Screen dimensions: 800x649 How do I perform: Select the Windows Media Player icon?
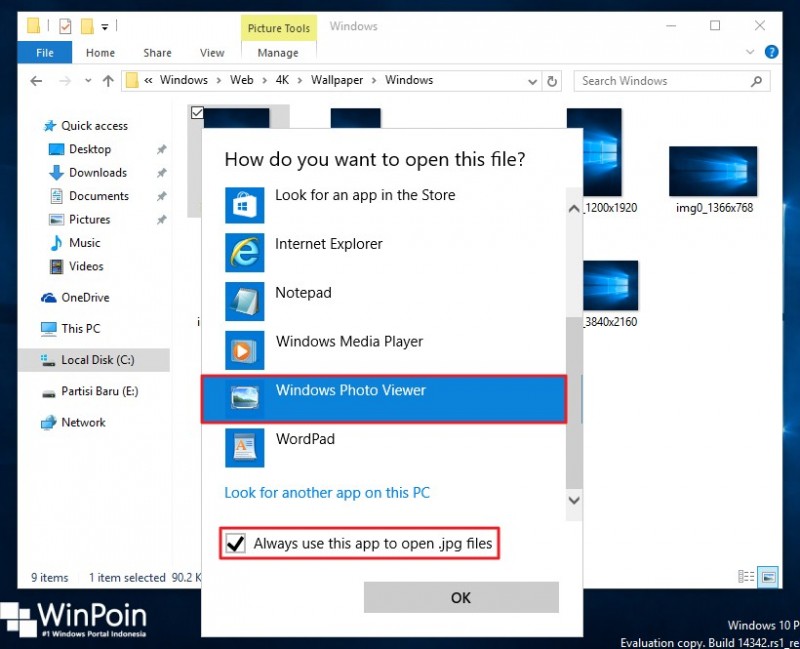pos(244,351)
